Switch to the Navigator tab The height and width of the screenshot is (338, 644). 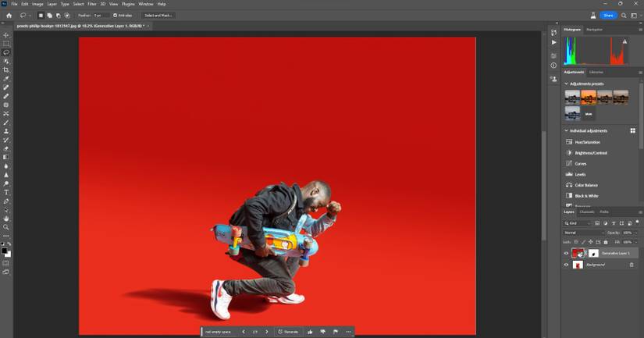coord(594,30)
